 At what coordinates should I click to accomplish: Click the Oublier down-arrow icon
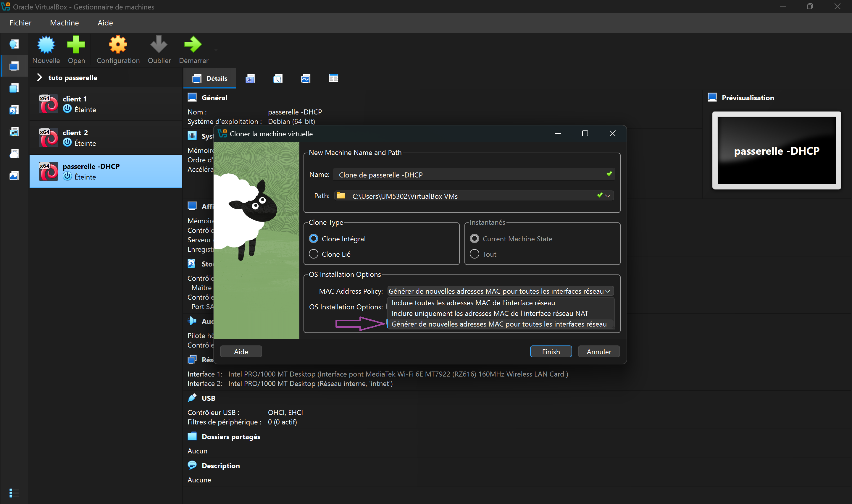[159, 45]
